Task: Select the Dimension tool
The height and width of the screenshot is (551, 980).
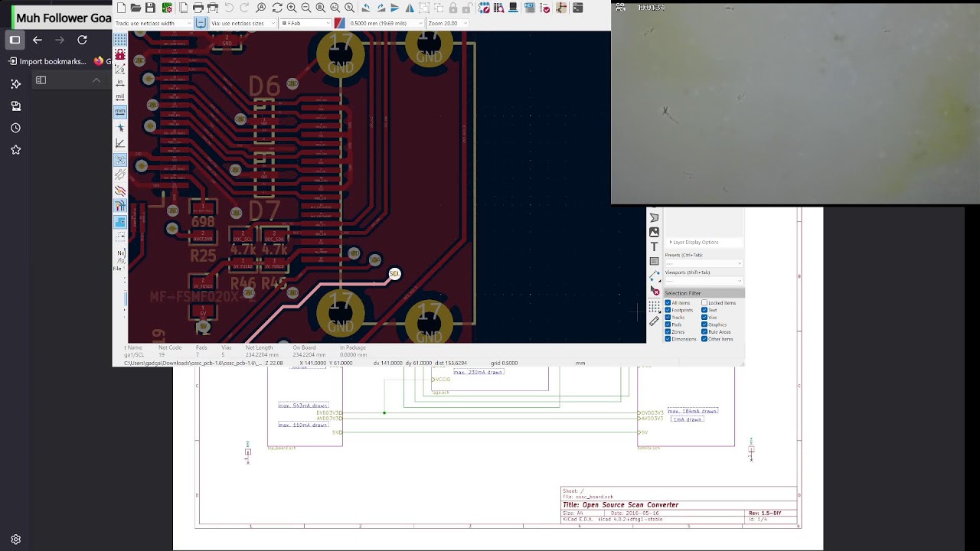Action: 654,276
